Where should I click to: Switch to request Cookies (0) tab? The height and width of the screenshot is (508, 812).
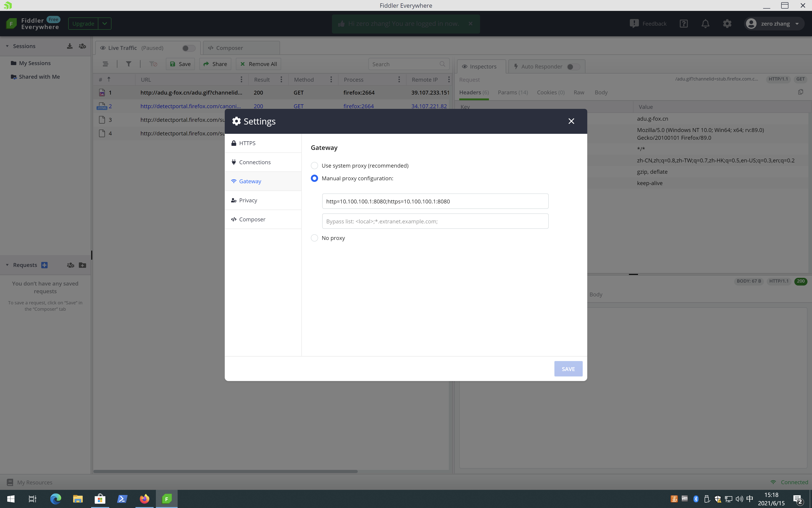point(551,92)
